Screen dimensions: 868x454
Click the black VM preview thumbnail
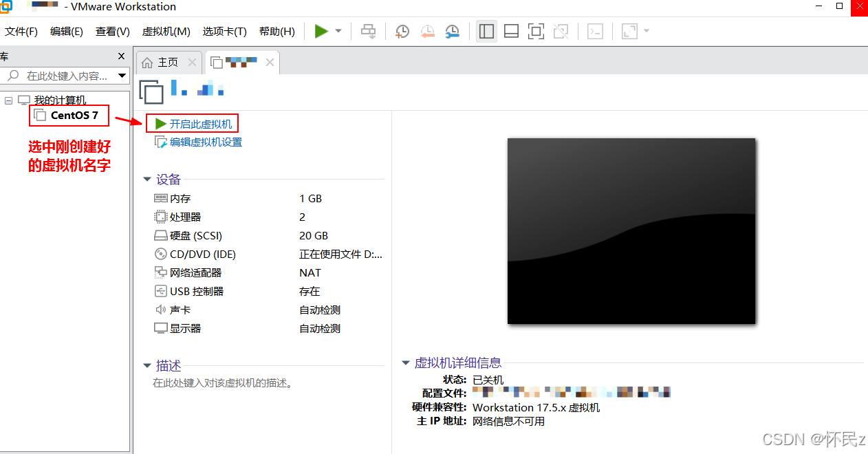(x=631, y=230)
